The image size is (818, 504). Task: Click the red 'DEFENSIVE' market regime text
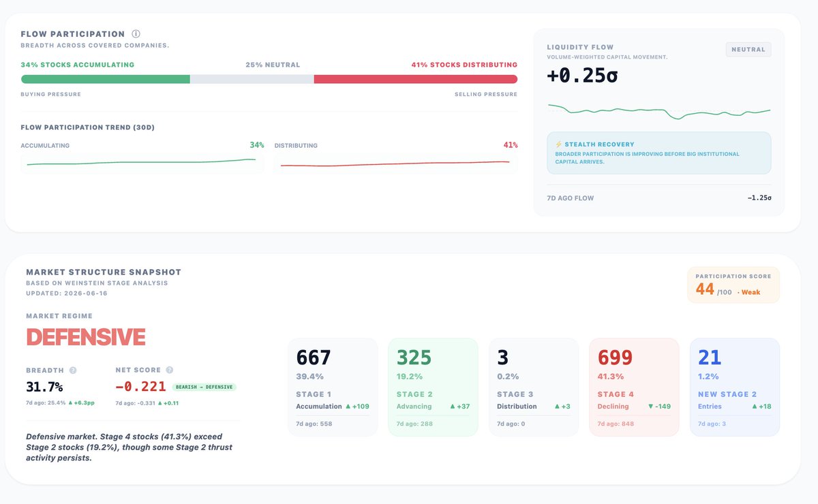pyautogui.click(x=86, y=337)
